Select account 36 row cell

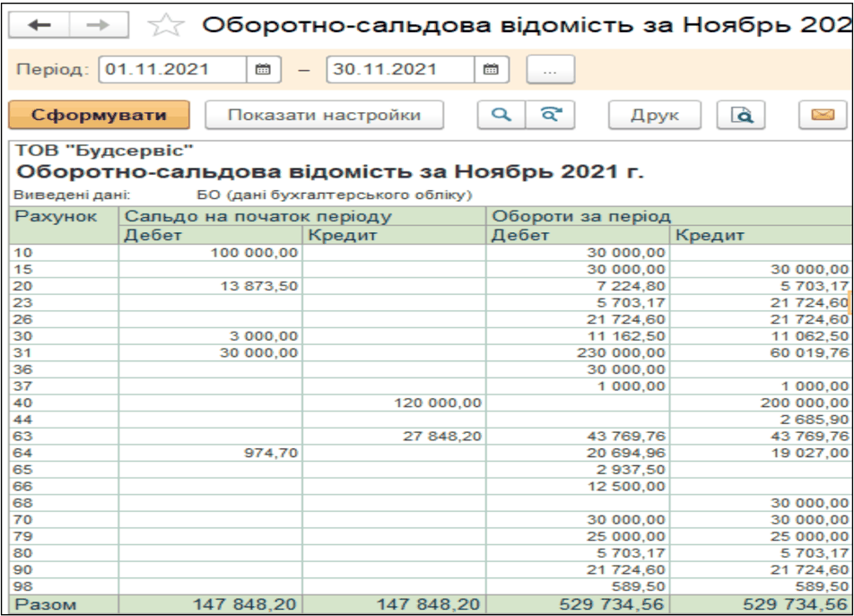tap(64, 369)
